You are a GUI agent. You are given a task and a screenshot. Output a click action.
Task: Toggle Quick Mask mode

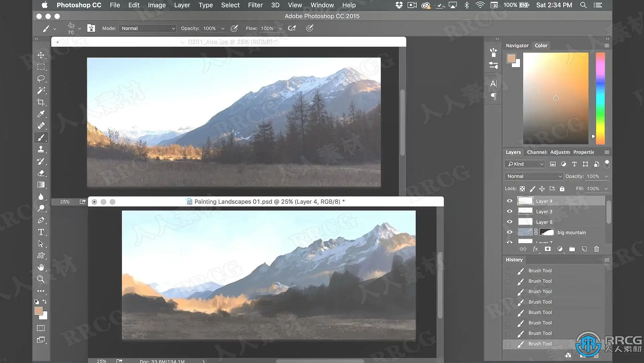[x=41, y=328]
